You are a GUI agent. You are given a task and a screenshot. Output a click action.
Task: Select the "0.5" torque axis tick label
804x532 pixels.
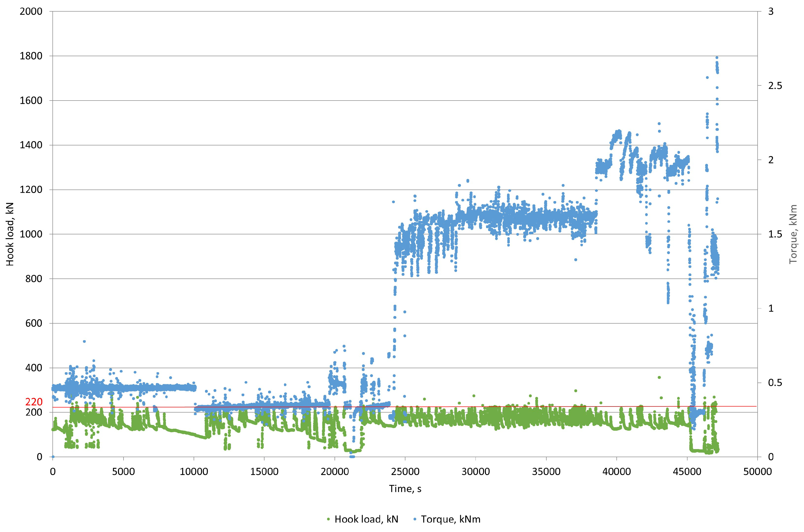pyautogui.click(x=775, y=382)
